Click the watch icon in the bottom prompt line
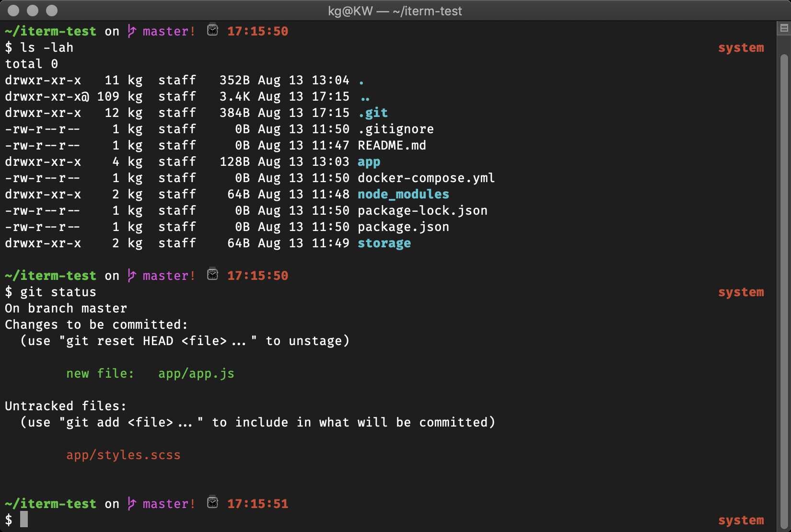Image resolution: width=791 pixels, height=532 pixels. pos(212,502)
